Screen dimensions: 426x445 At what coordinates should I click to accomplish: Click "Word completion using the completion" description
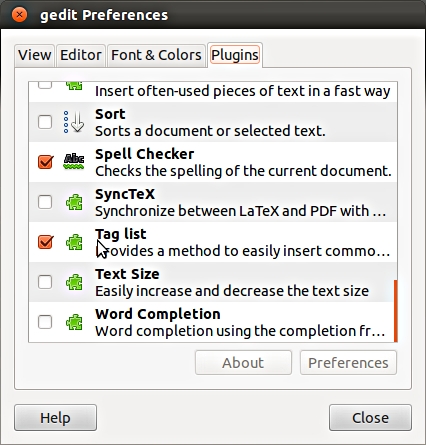pos(240,331)
